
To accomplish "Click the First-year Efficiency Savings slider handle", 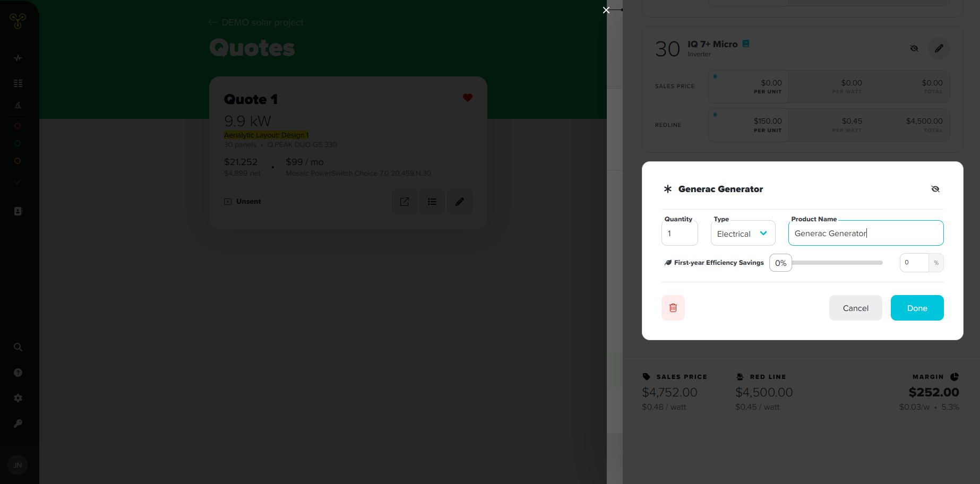I will (x=781, y=263).
